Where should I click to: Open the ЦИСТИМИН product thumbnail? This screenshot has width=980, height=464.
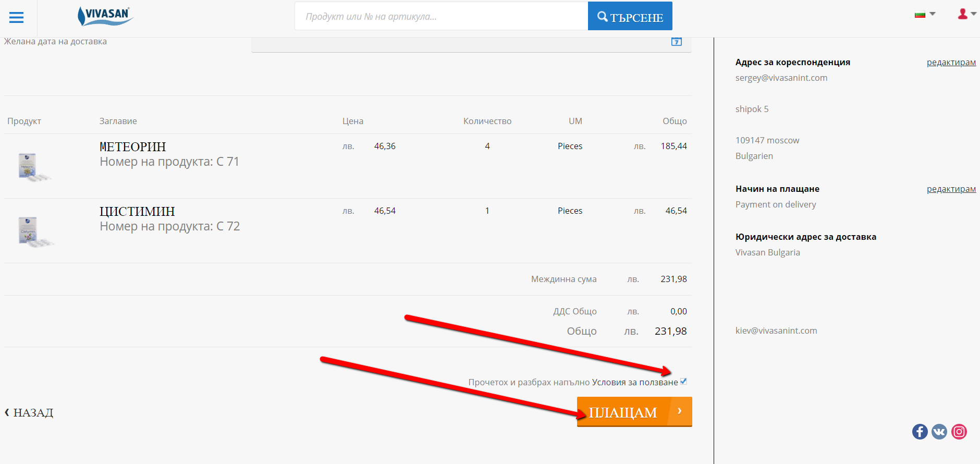35,232
